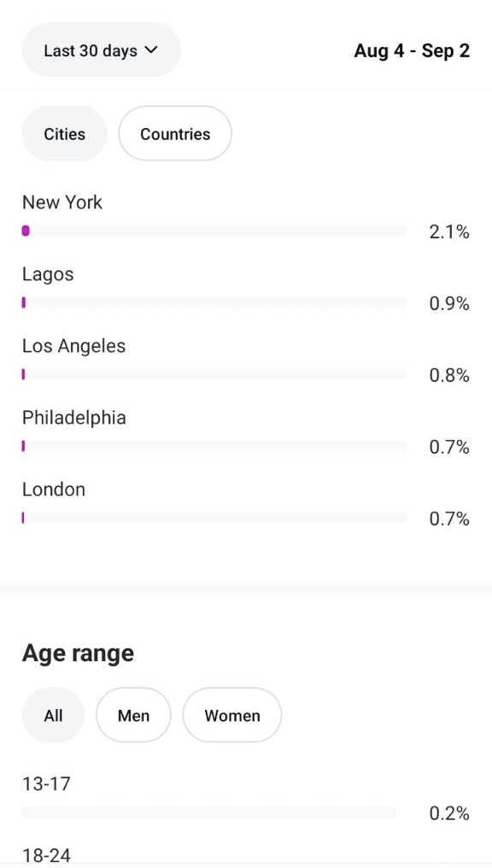492x868 pixels.
Task: Filter age range by Men
Action: click(133, 715)
